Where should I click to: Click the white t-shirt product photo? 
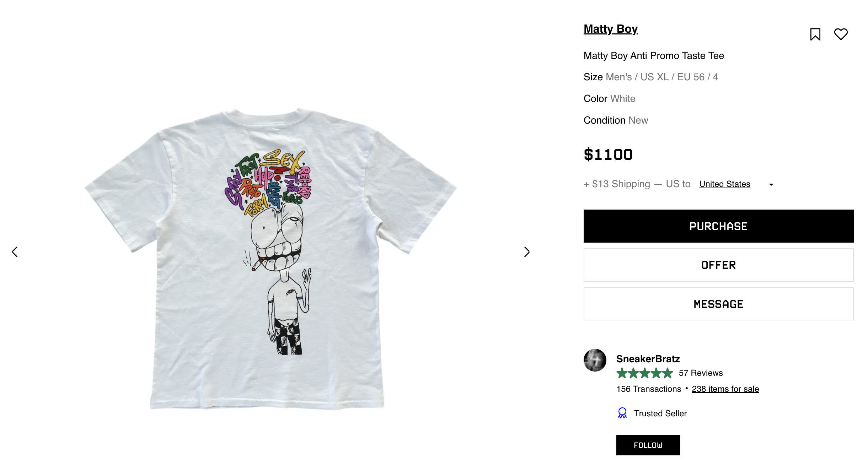click(x=270, y=259)
